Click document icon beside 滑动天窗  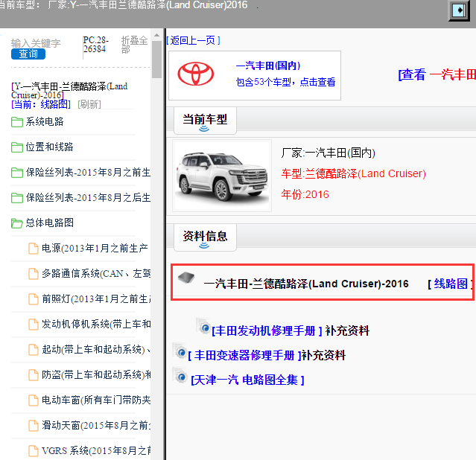(34, 426)
